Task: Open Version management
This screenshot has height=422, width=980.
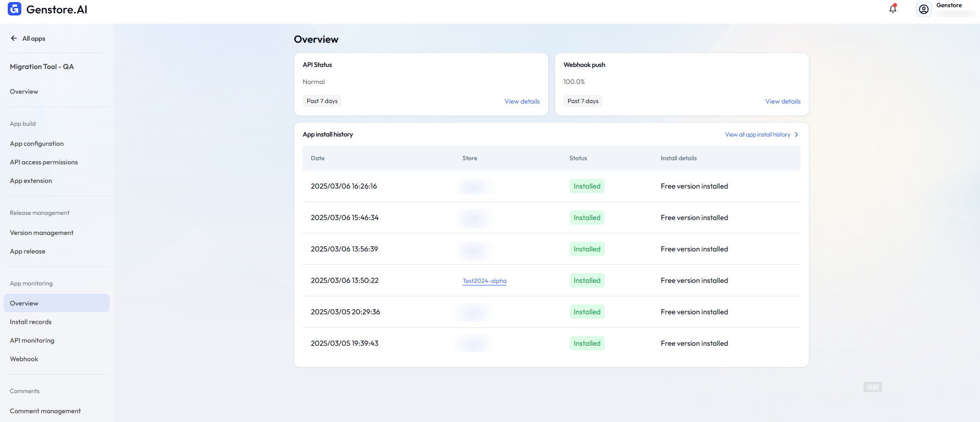Action: pyautogui.click(x=42, y=233)
